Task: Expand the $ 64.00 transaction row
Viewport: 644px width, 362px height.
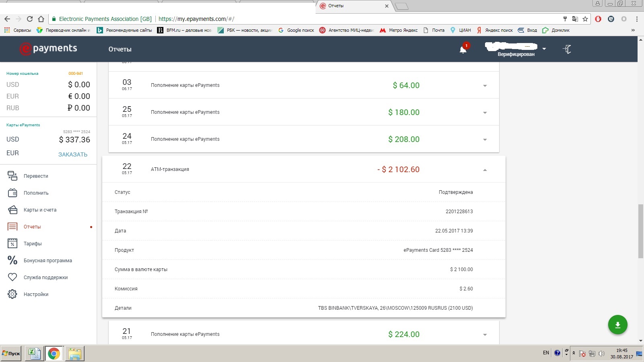Action: pos(485,86)
